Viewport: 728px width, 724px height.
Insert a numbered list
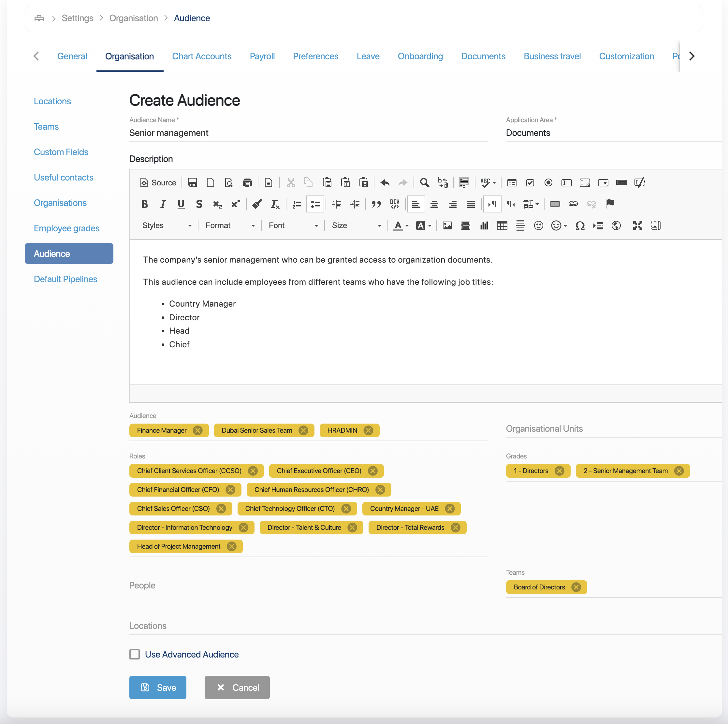[297, 204]
